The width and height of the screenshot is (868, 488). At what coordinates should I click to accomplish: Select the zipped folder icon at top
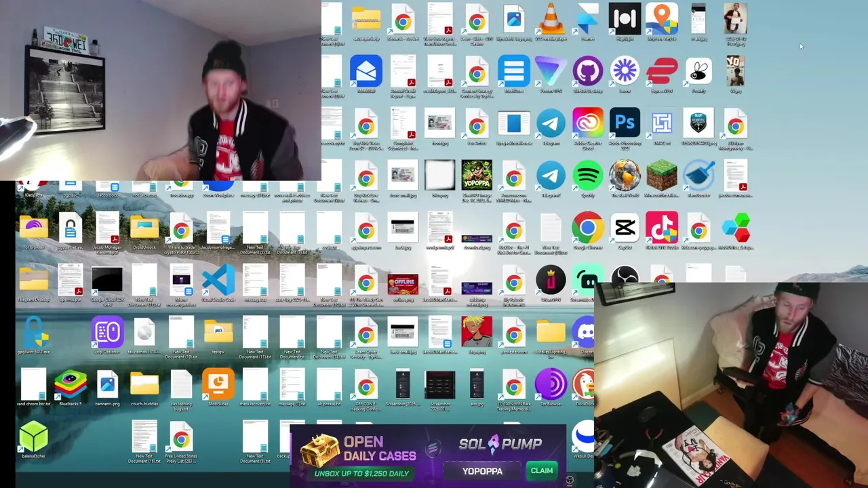(x=366, y=20)
